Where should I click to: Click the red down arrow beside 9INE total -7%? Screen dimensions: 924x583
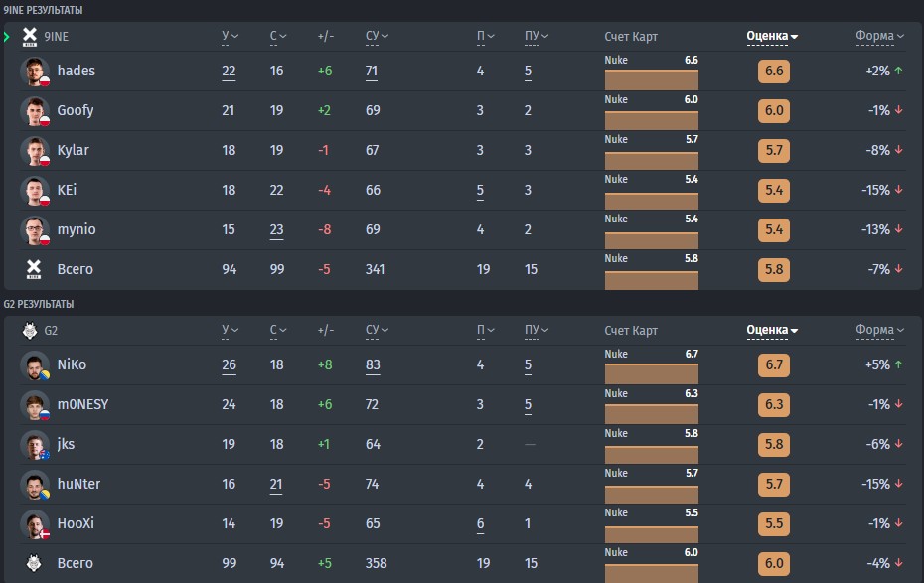tap(898, 269)
